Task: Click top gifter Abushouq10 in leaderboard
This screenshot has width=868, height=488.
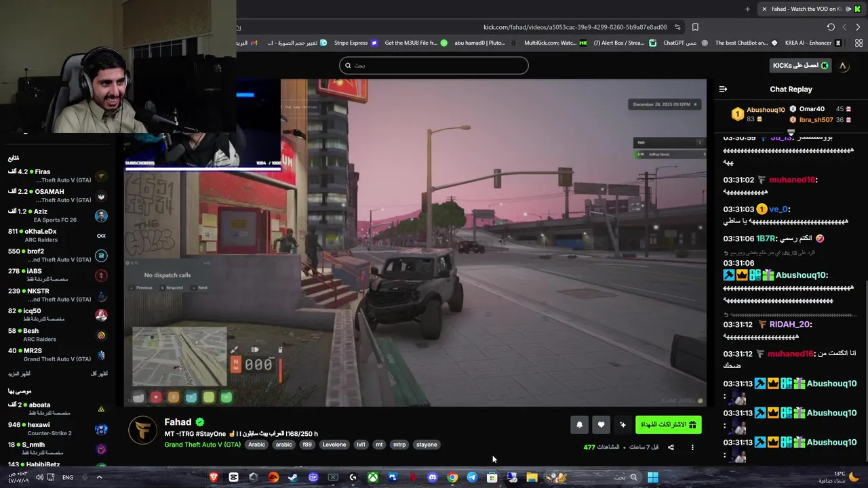Action: point(766,110)
